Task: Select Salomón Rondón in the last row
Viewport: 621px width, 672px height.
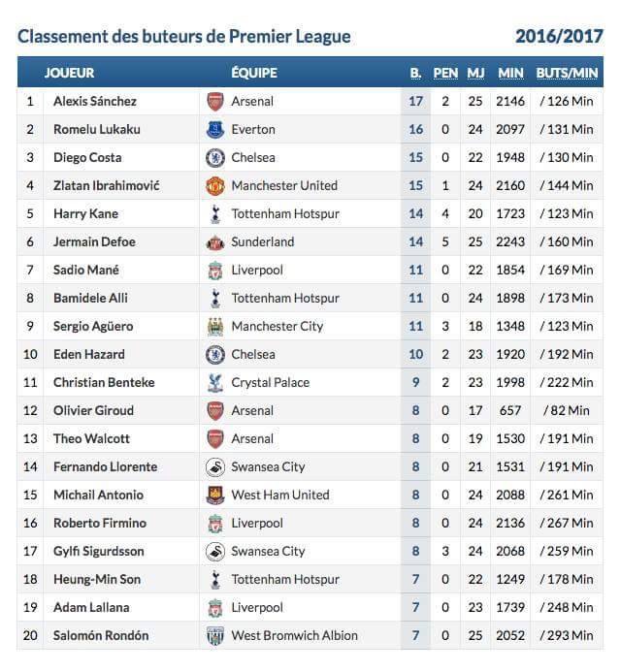Action: point(101,636)
